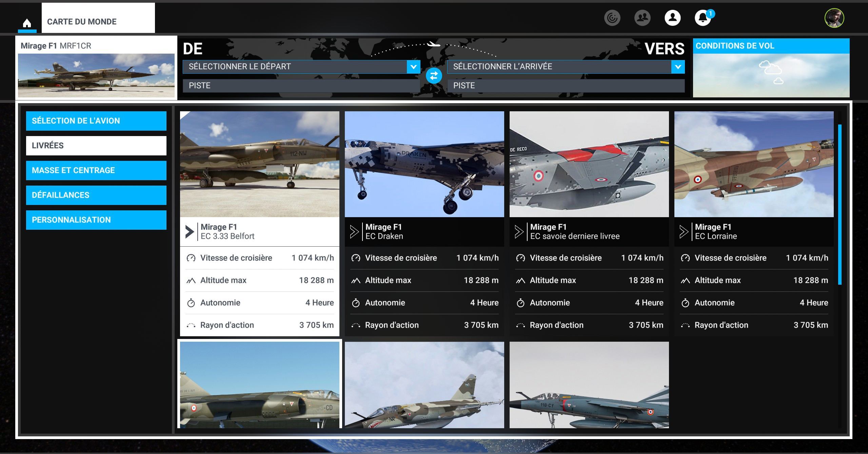Choose the EC 3.33 Belfort livery thumbnail
This screenshot has height=454, width=868.
click(260, 164)
